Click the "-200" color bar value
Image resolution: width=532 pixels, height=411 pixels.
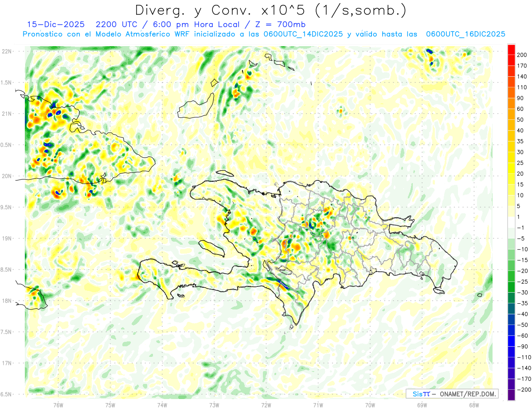coord(524,389)
